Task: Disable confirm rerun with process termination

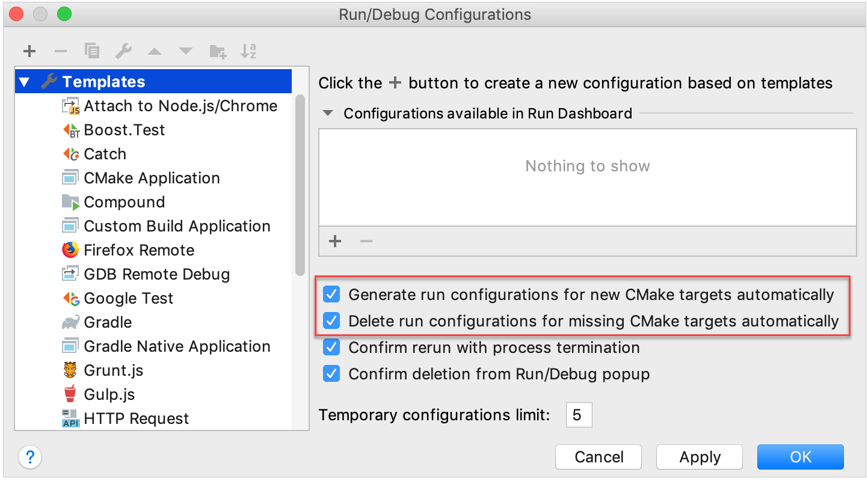Action: (x=331, y=347)
